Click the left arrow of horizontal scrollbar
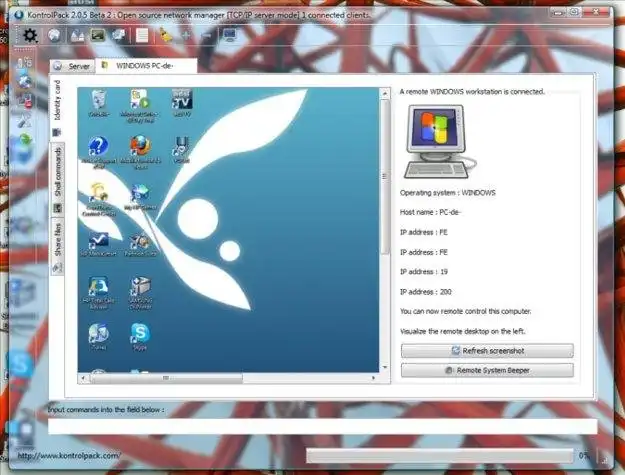The height and width of the screenshot is (475, 625). tap(83, 378)
